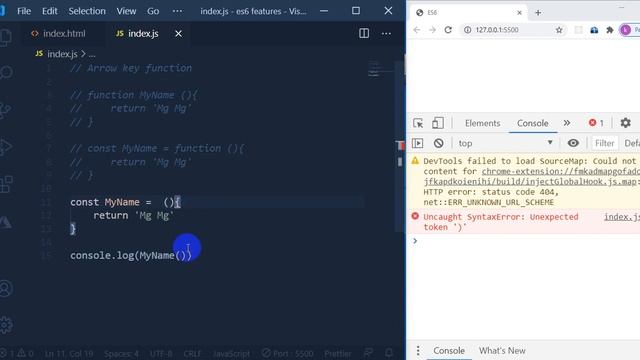
Task: Click Ln 11, Col 19 in status bar
Action: point(69,353)
